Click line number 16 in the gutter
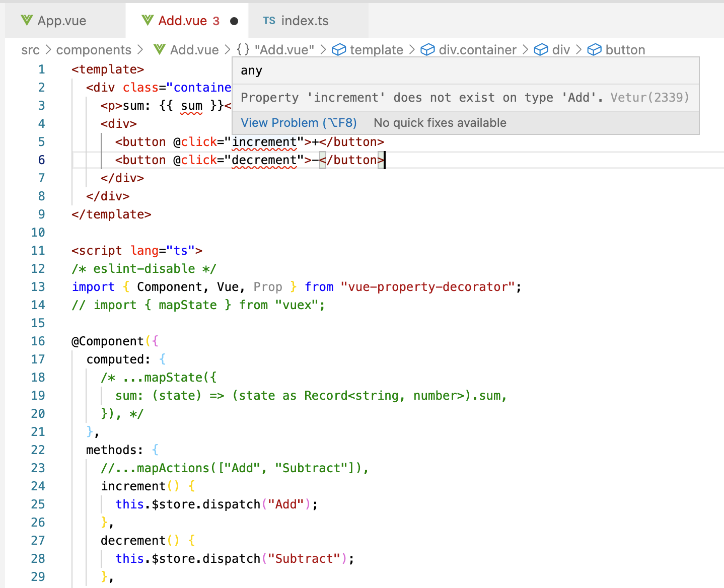The height and width of the screenshot is (588, 724). 38,341
